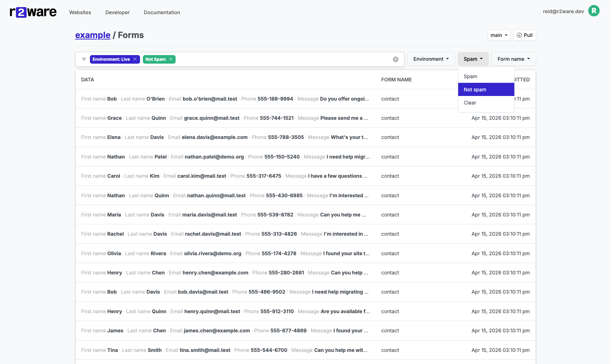611x364 pixels.
Task: Open the James Chen submission row
Action: (x=305, y=331)
